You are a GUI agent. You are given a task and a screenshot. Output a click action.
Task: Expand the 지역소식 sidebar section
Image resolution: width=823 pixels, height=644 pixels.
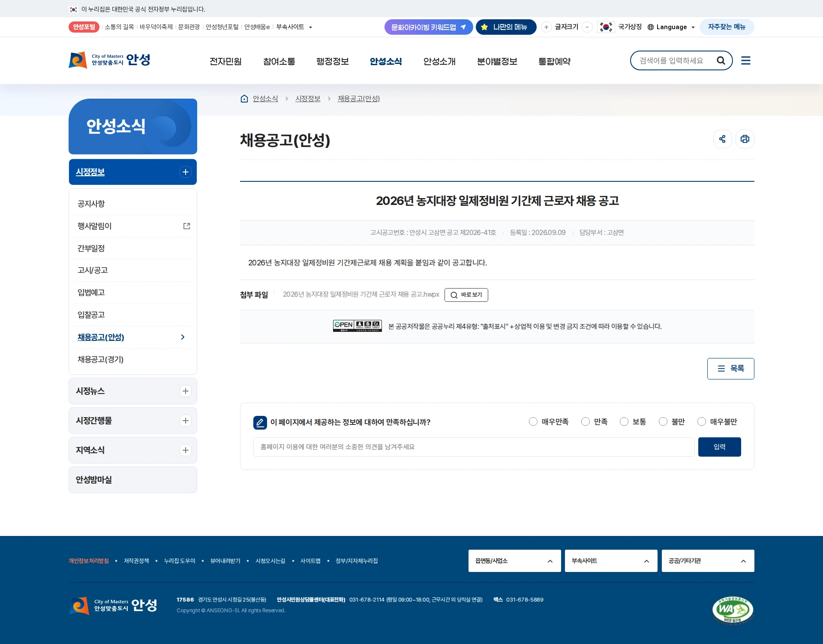coord(186,450)
